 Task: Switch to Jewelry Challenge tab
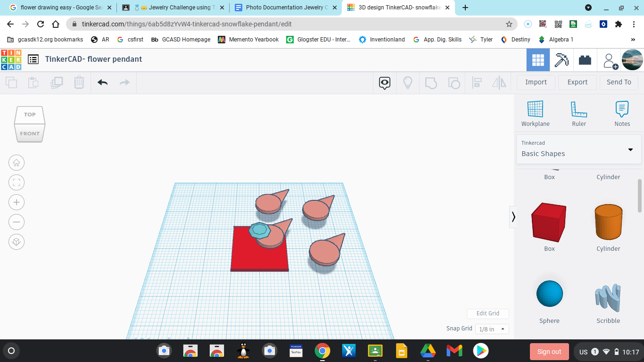[x=172, y=8]
